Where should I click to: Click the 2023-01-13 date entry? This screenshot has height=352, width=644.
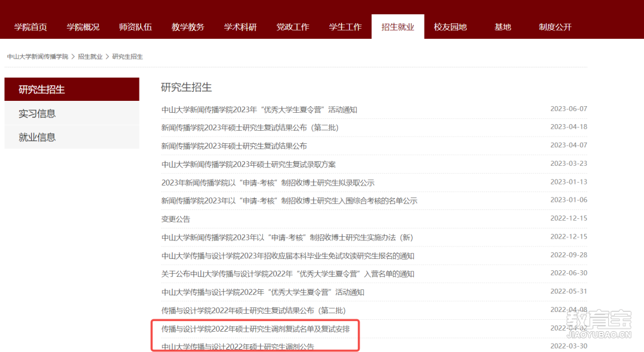(569, 182)
